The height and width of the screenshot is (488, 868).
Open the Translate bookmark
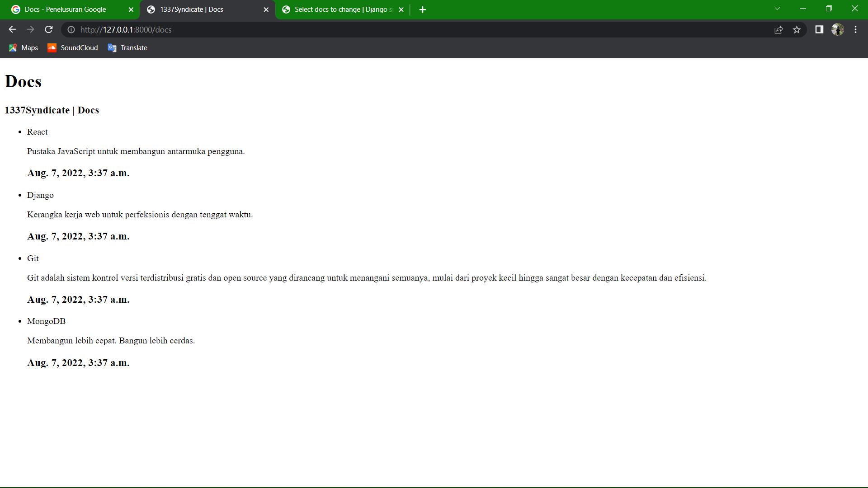[x=128, y=48]
